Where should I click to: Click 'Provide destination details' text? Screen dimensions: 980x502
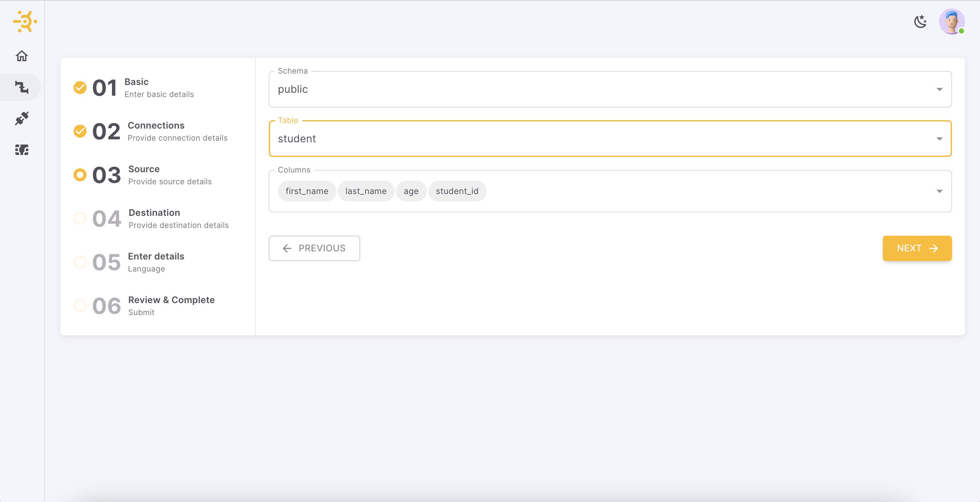click(x=178, y=225)
